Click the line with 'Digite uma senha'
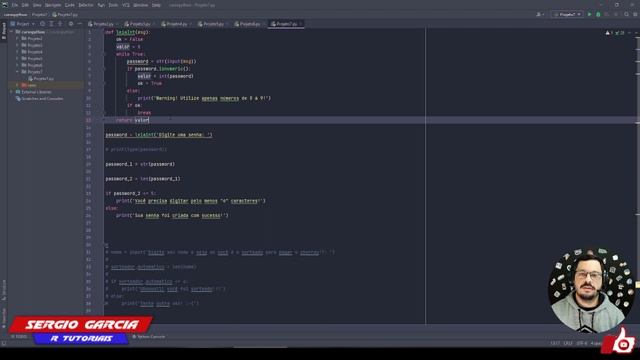 tap(159, 135)
